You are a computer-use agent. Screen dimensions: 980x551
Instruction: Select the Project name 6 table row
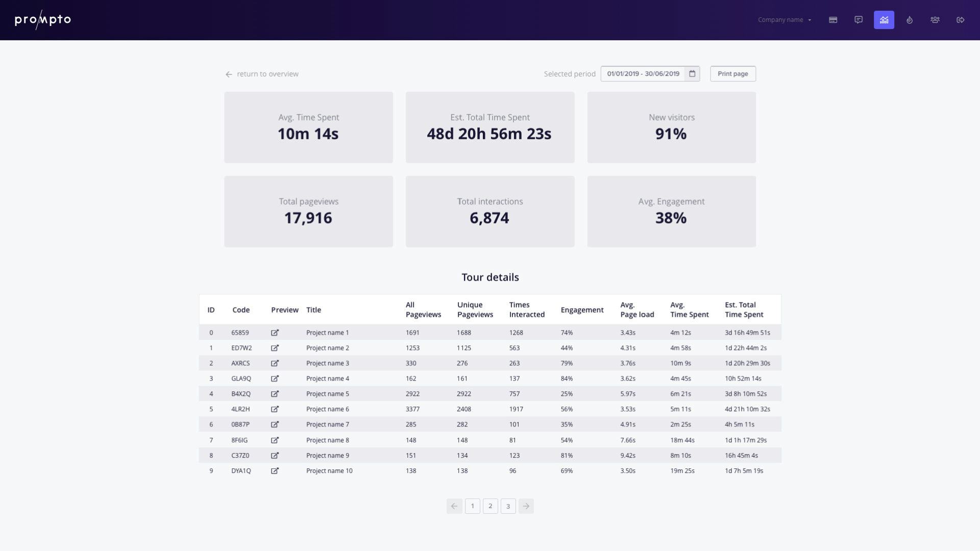click(490, 409)
